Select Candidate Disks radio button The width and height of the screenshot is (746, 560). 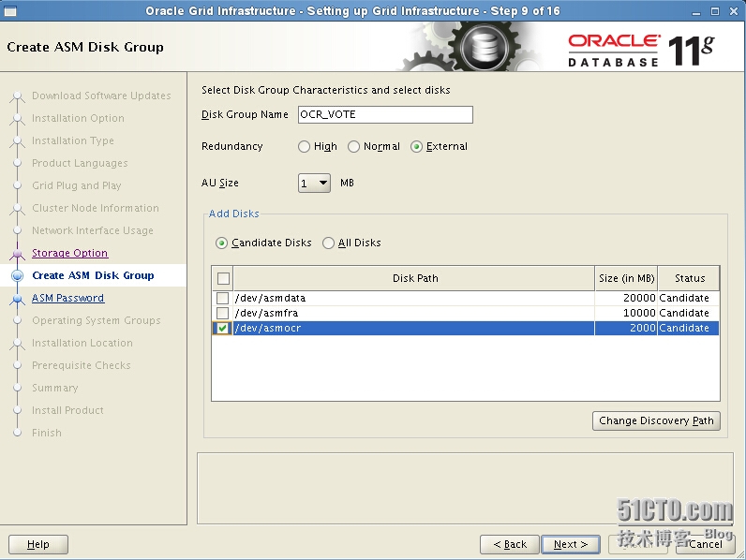tap(221, 243)
